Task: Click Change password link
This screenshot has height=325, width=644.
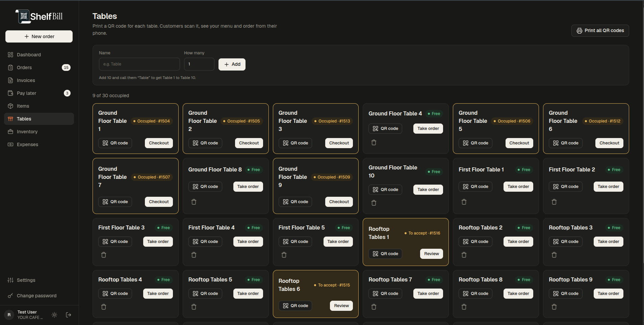Action: coord(39,296)
